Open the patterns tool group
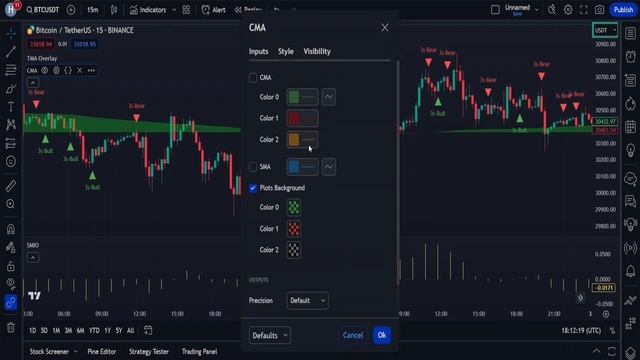The width and height of the screenshot is (640, 360). [11, 124]
